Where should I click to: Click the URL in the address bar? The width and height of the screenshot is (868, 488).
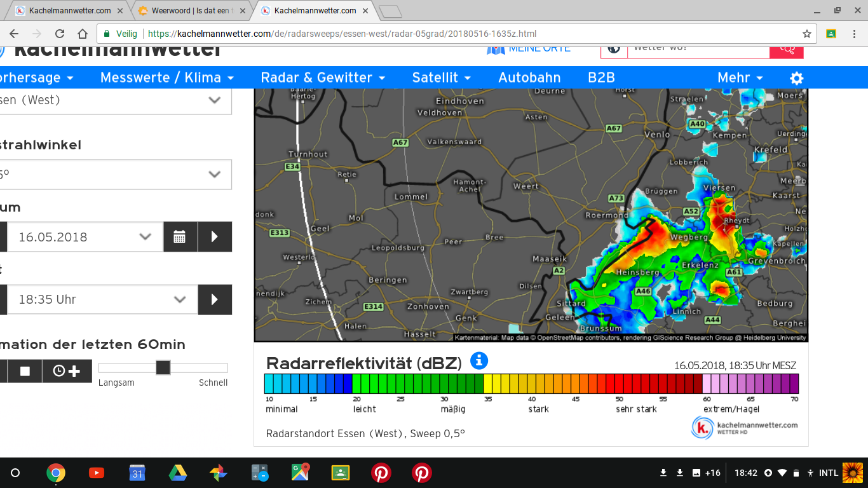point(342,34)
